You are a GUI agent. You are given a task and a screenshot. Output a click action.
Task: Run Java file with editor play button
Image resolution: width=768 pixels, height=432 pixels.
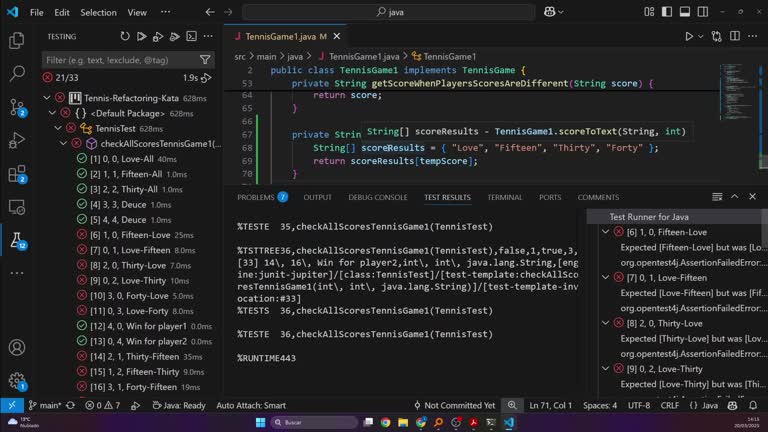point(689,36)
